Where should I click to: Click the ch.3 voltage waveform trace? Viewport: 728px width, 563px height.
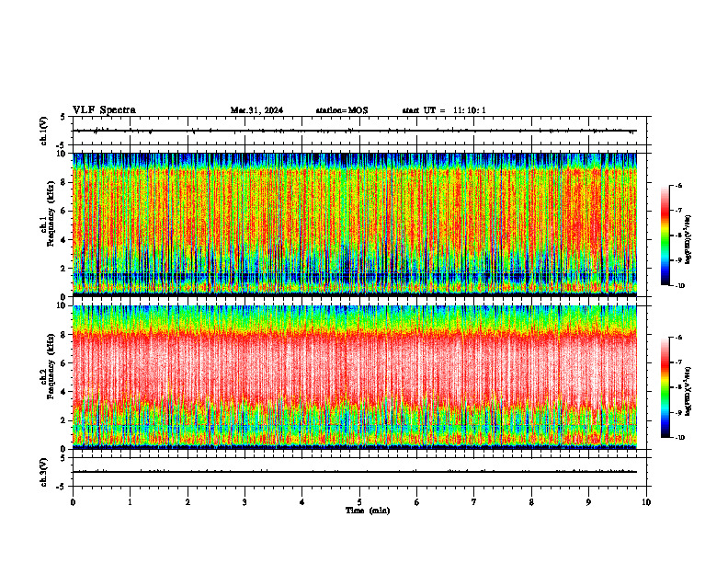coord(355,472)
